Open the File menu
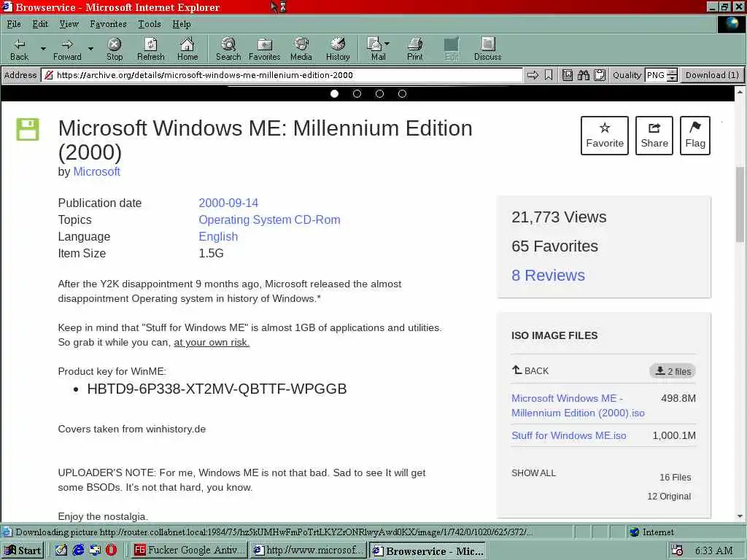 (x=14, y=24)
